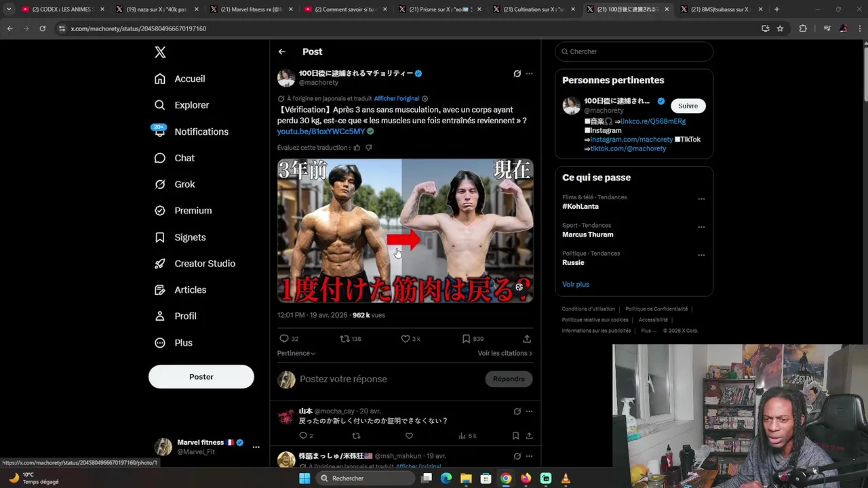Screen dimensions: 868x488
Task: Open account menu dots next to Marvel fitness
Action: tap(256, 447)
